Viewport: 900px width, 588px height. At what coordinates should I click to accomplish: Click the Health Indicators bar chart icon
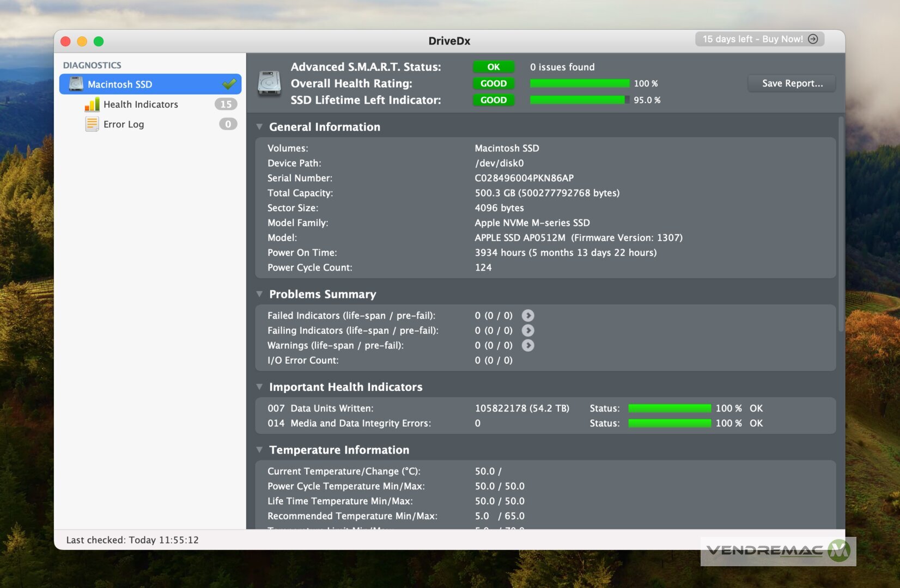click(92, 104)
